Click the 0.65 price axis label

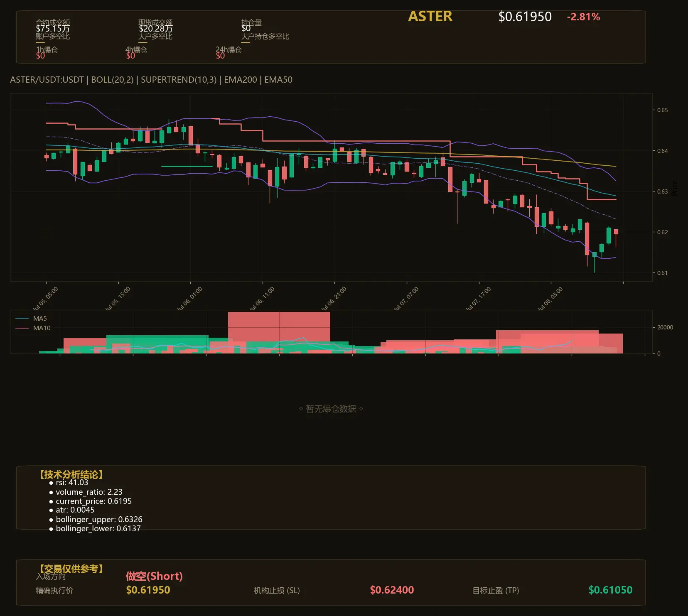[x=662, y=110]
